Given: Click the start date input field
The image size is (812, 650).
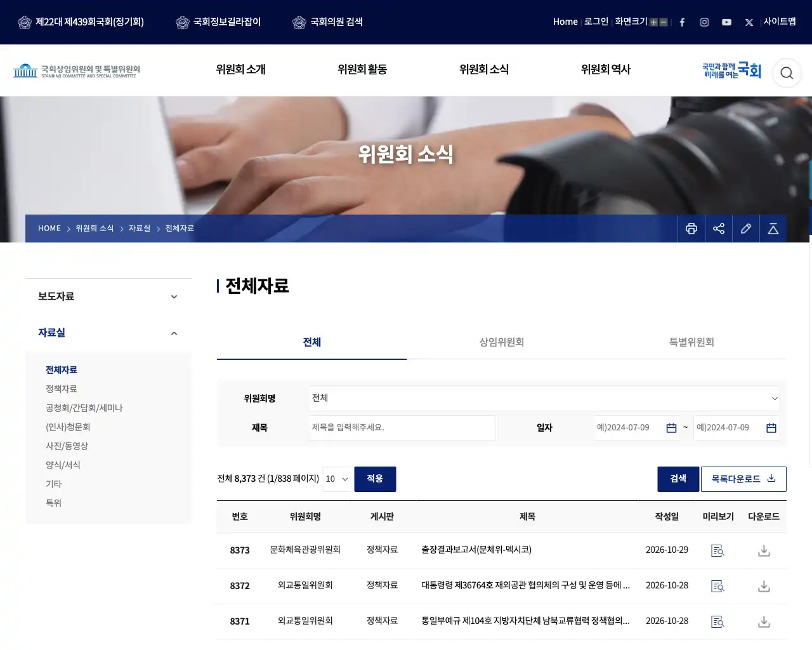Looking at the screenshot, I should coord(636,428).
